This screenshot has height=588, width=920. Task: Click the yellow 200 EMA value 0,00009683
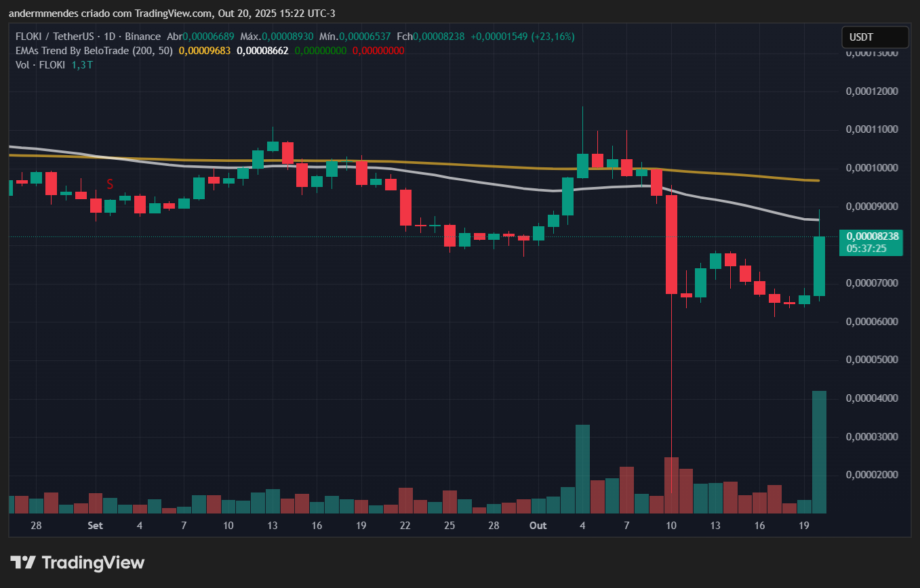pos(205,51)
